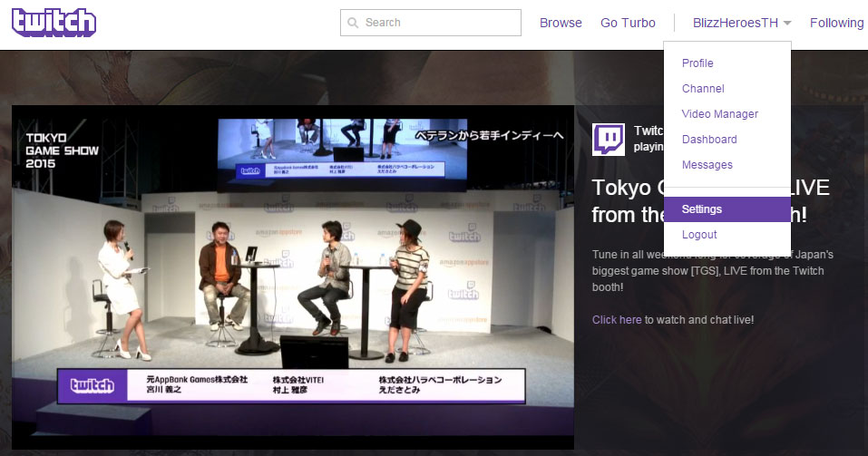Open the Browse page
The width and height of the screenshot is (868, 456).
click(x=561, y=23)
